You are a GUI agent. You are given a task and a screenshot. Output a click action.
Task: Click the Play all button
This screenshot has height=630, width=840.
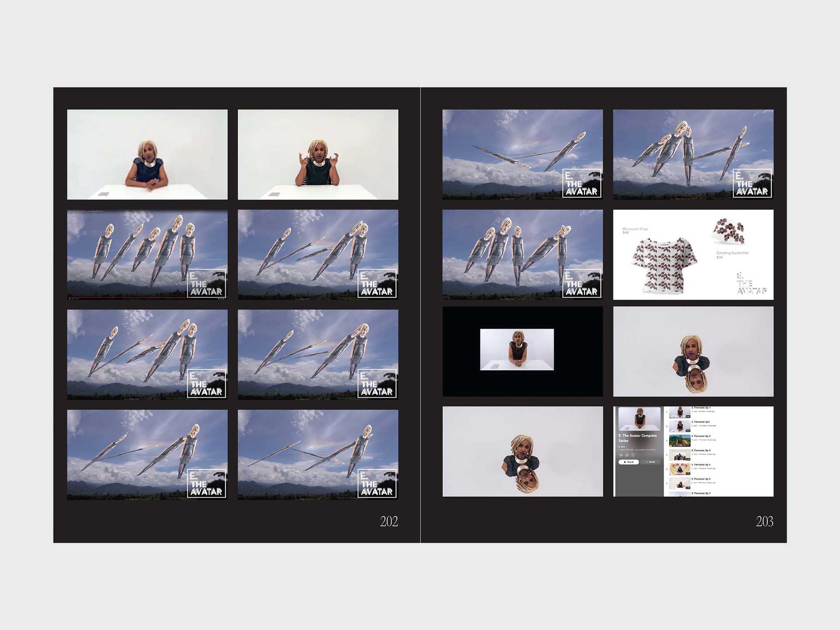pos(628,462)
